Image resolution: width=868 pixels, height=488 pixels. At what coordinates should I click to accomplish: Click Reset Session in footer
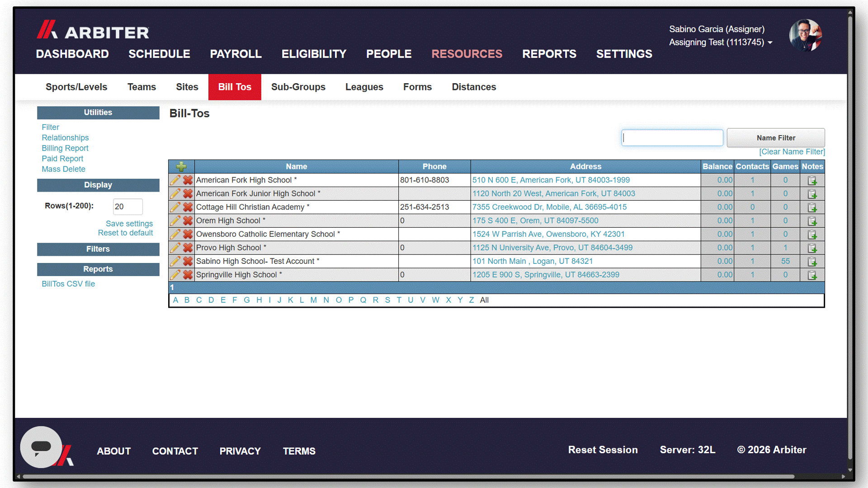click(x=603, y=450)
